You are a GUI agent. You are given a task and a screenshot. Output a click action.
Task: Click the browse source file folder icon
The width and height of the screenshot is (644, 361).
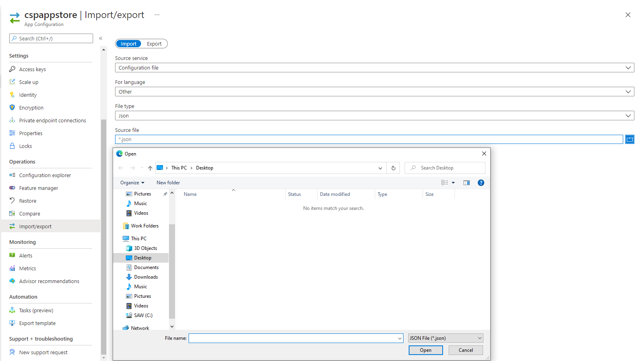coord(630,140)
